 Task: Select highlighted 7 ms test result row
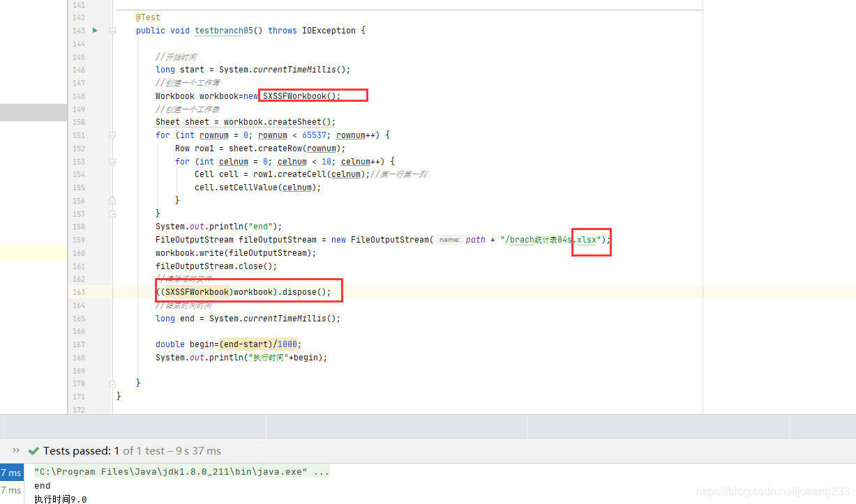(11, 473)
